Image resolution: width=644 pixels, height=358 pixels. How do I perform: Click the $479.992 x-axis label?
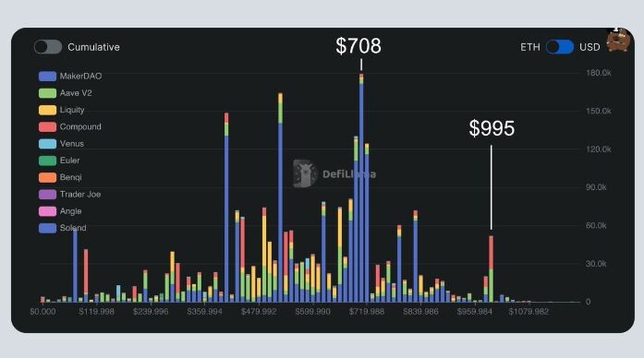pyautogui.click(x=259, y=312)
